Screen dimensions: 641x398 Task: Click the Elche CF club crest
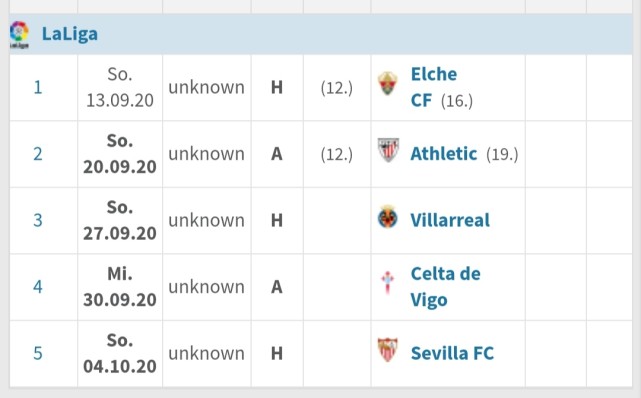click(388, 83)
